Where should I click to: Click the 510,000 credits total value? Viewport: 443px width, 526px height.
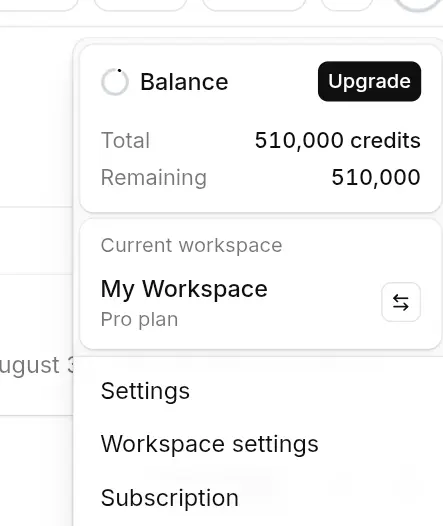tap(337, 140)
